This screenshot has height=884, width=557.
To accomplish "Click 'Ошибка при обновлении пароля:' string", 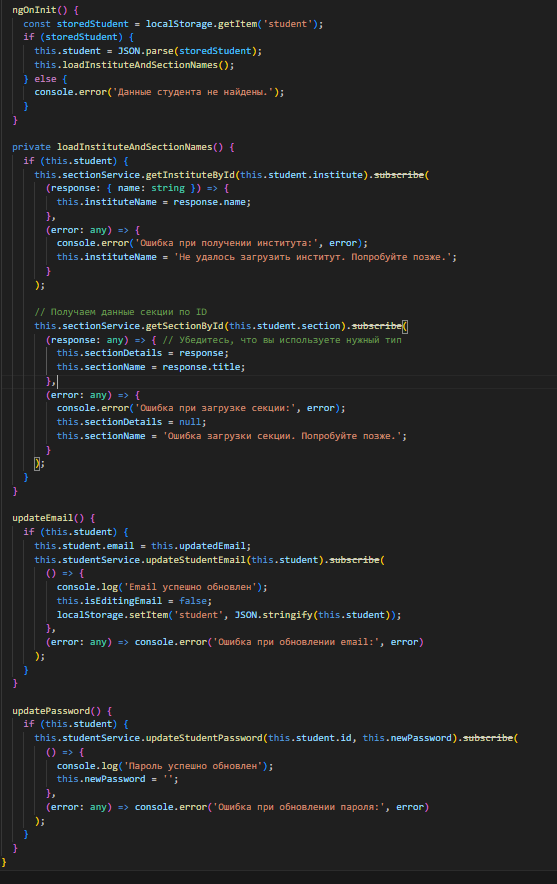I will pyautogui.click(x=299, y=807).
